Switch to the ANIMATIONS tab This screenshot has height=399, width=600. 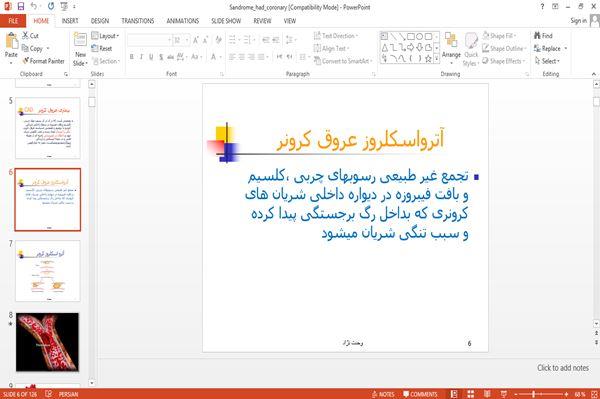pyautogui.click(x=183, y=21)
